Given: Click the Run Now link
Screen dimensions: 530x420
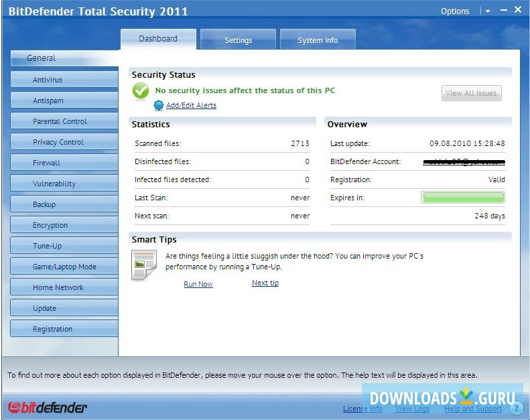Looking at the screenshot, I should pyautogui.click(x=198, y=284).
